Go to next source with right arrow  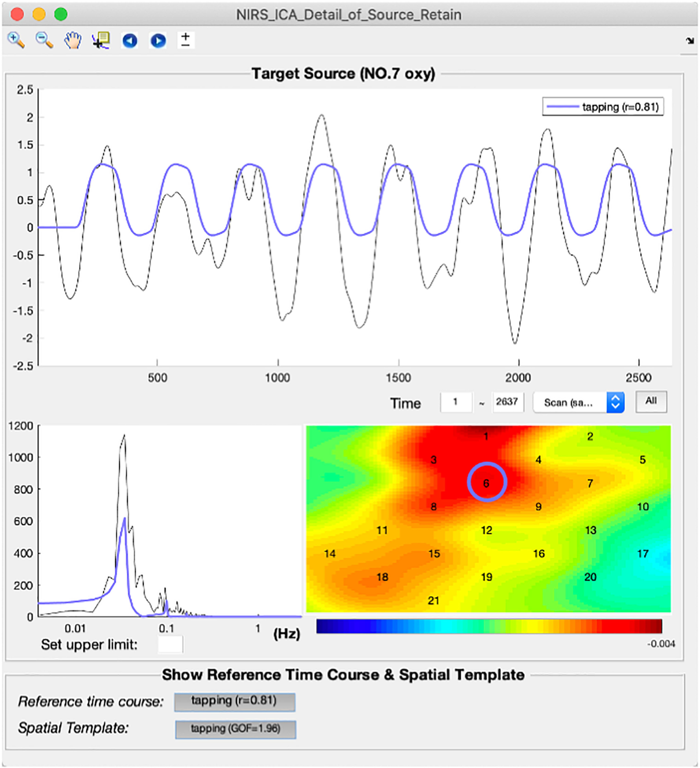[x=158, y=40]
